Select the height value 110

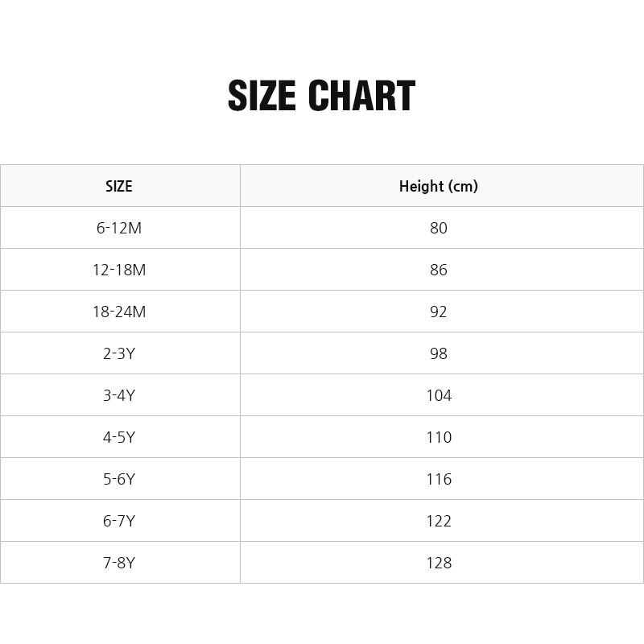tap(439, 437)
